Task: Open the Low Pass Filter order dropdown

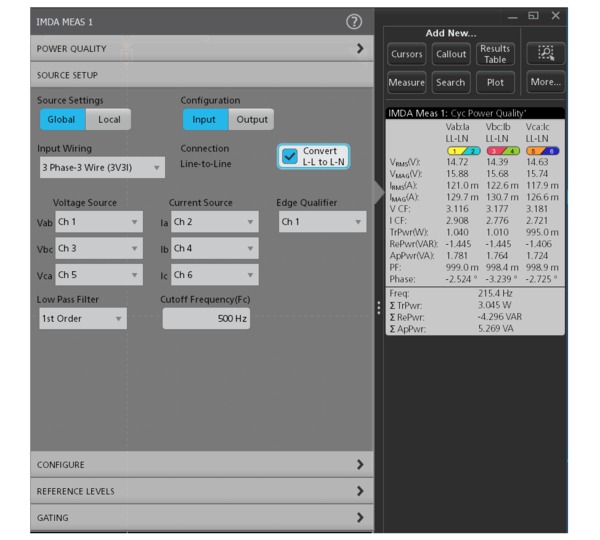Action: point(83,318)
